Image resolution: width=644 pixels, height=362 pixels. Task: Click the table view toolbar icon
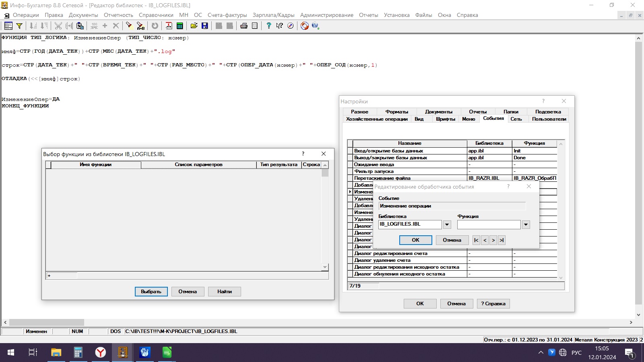coord(8,26)
